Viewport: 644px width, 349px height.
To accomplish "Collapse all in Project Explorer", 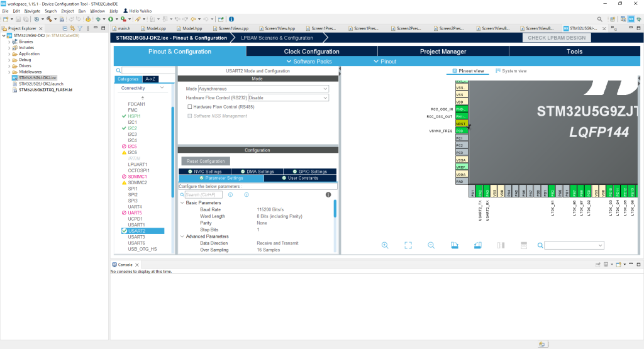I will coord(65,28).
